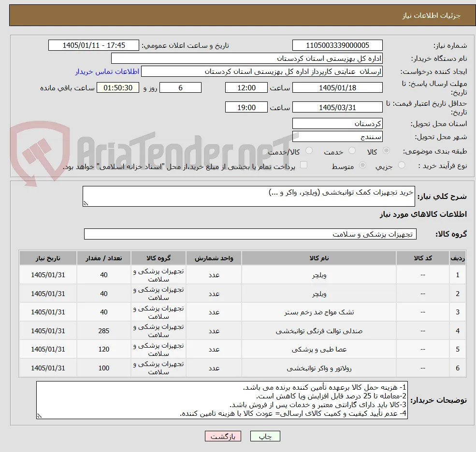Viewport: 476px width, 452px height.
Task: Select the کالا radio button
Action: pos(386,151)
